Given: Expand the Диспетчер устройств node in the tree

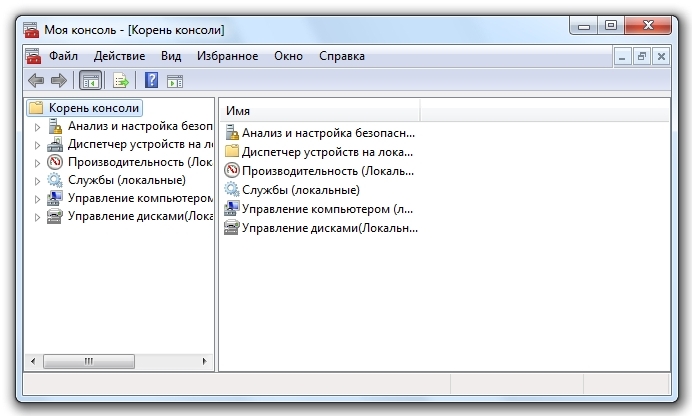Looking at the screenshot, I should tap(38, 145).
